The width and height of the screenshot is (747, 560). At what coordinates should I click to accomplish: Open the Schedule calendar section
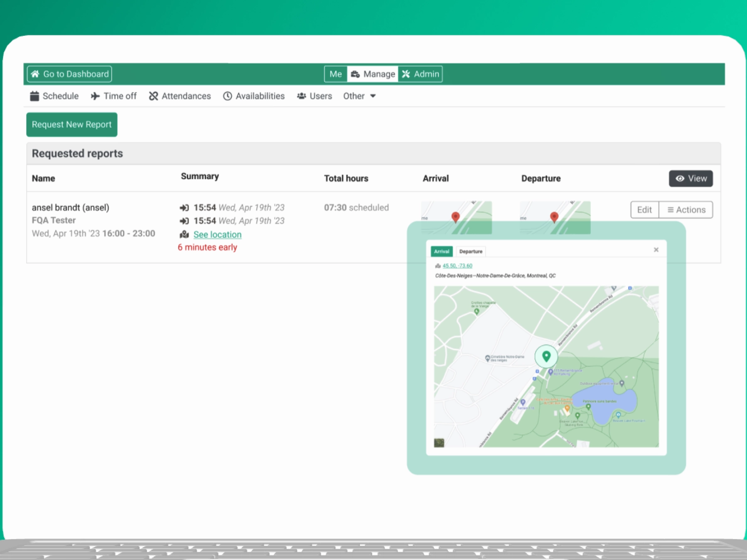click(x=54, y=96)
